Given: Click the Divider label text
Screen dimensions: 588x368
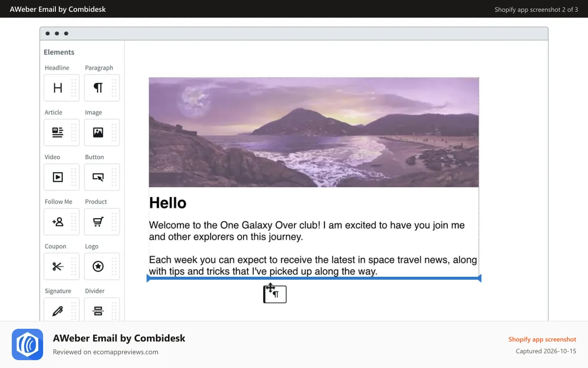Looking at the screenshot, I should [x=95, y=291].
